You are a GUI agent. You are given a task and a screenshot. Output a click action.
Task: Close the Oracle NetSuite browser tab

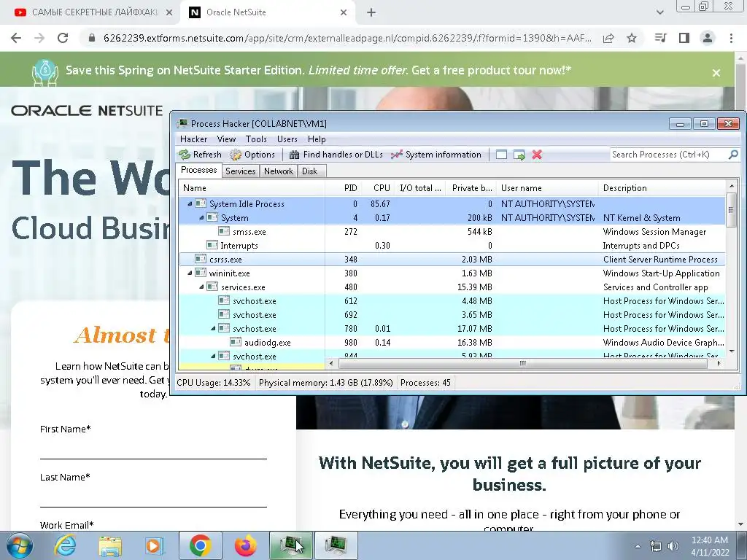tap(344, 13)
